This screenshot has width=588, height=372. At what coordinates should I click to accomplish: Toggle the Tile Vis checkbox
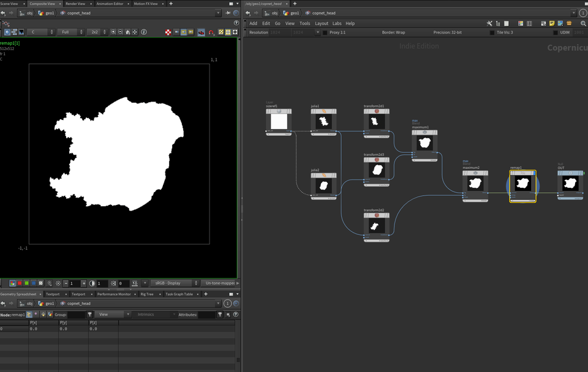tap(492, 32)
